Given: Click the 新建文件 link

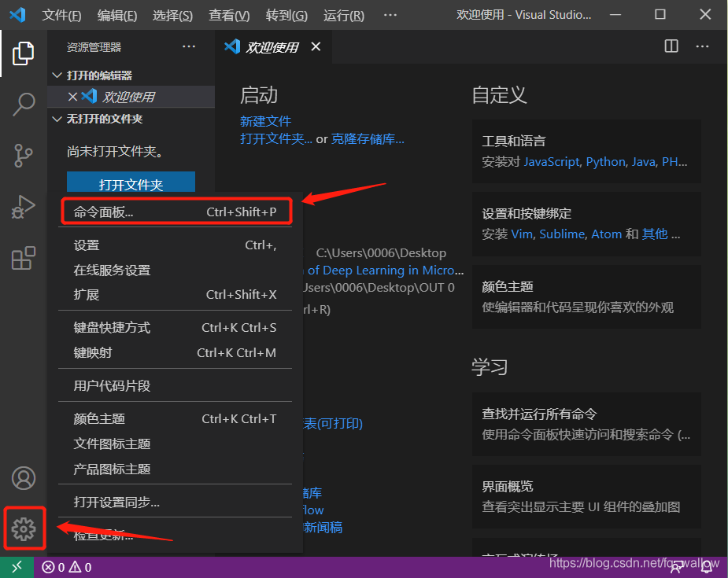Looking at the screenshot, I should [265, 121].
